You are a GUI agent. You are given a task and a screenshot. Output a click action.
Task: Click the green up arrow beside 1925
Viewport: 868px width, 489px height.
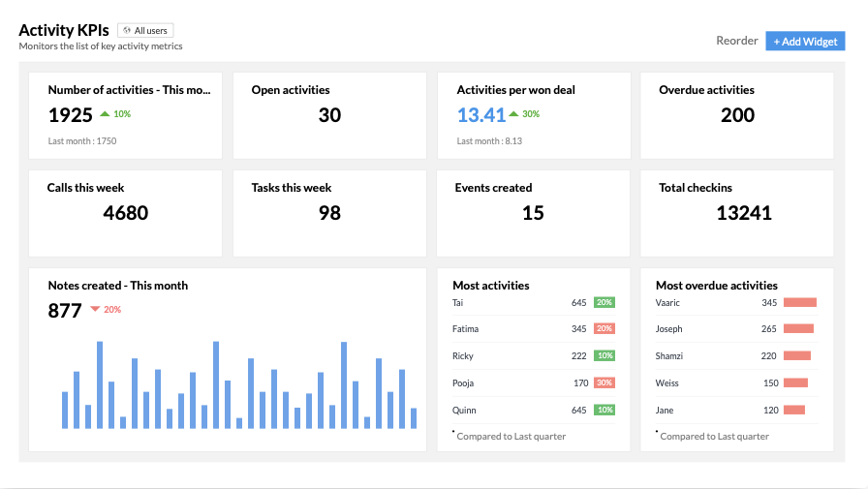[105, 114]
